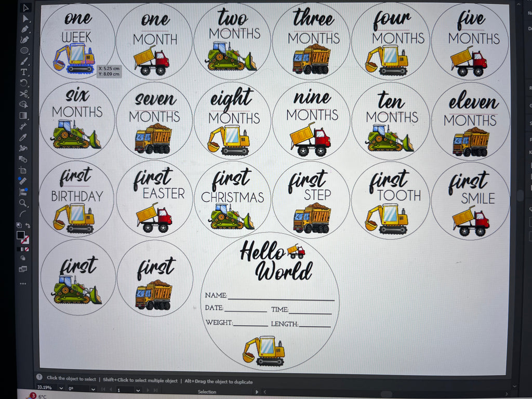Select the excavator below WEIGHT line
532x399 pixels.
click(263, 351)
